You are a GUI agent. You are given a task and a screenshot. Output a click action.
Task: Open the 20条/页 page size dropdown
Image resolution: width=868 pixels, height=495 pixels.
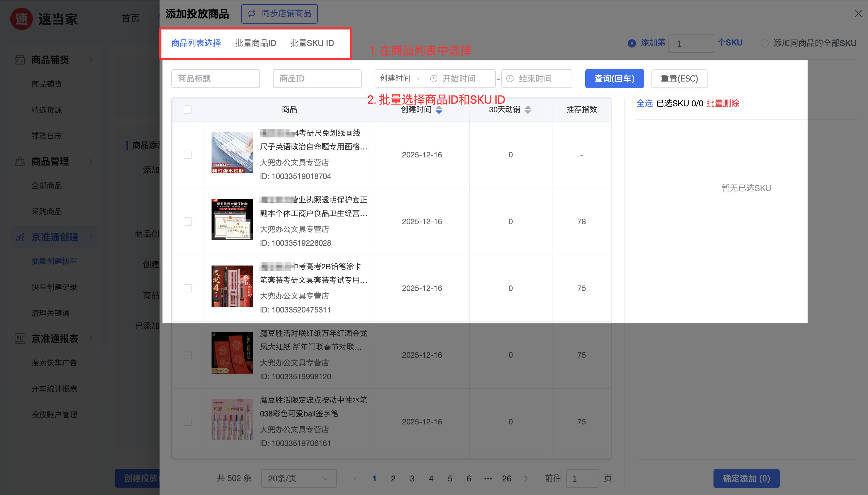tap(298, 478)
